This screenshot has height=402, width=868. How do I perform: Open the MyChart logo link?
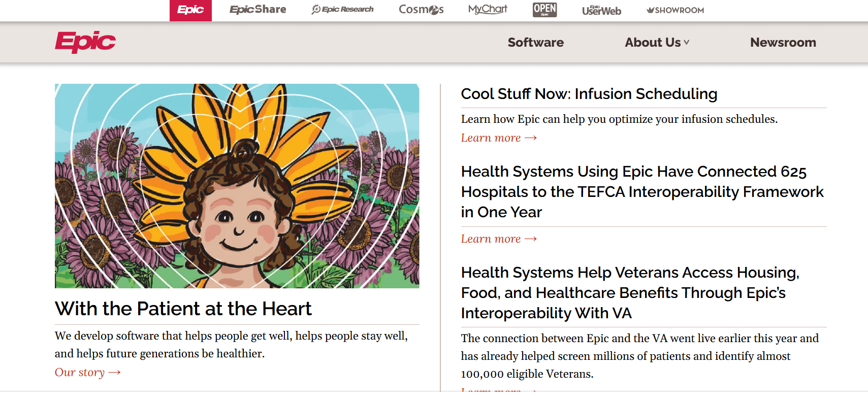[x=488, y=10]
